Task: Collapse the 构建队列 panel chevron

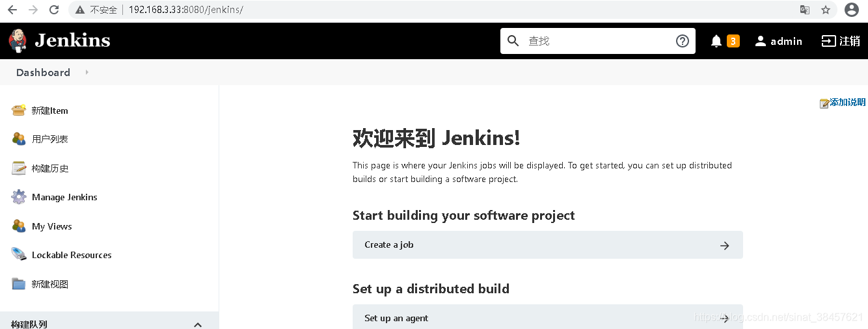Action: pos(198,324)
